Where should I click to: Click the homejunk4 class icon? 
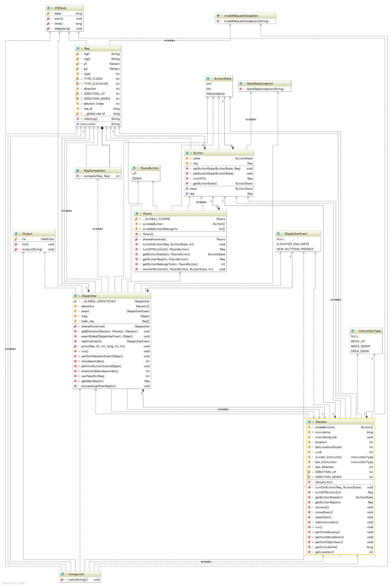[62, 574]
